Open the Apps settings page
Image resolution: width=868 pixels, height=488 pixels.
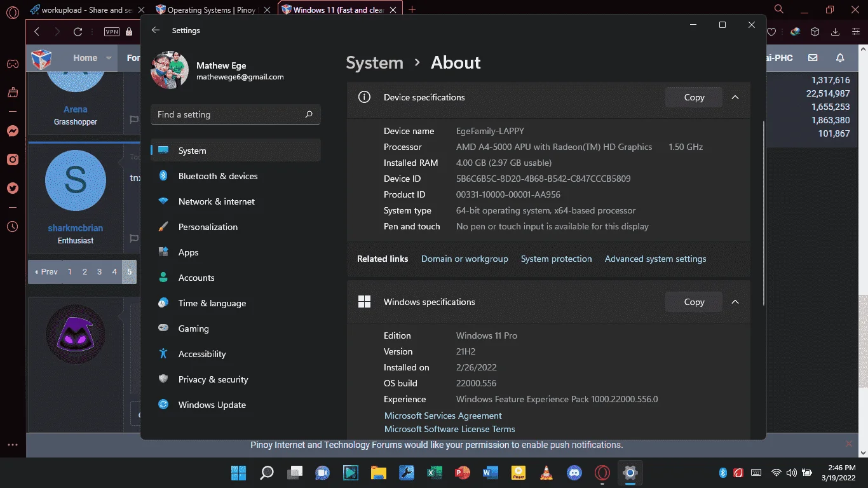(236, 252)
